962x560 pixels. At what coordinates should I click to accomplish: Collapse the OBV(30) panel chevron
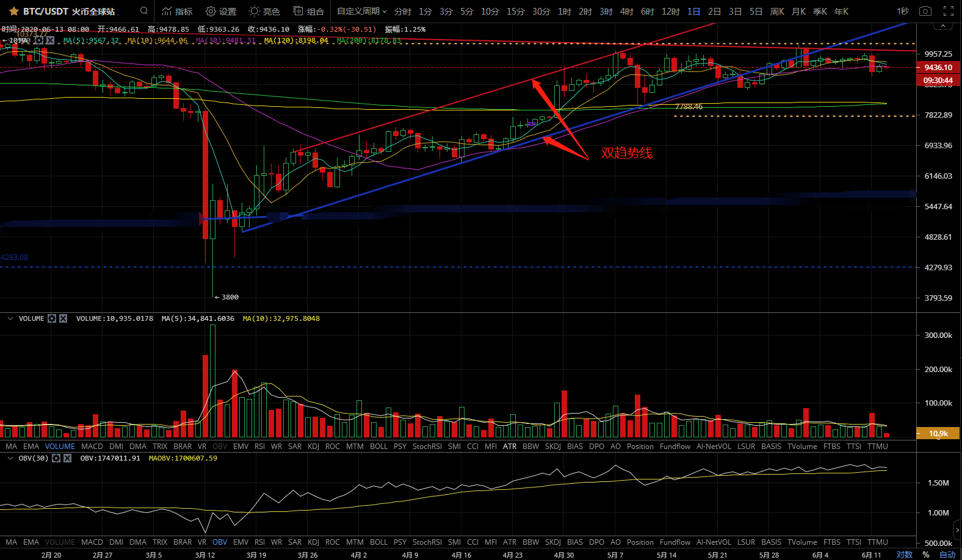[x=10, y=458]
